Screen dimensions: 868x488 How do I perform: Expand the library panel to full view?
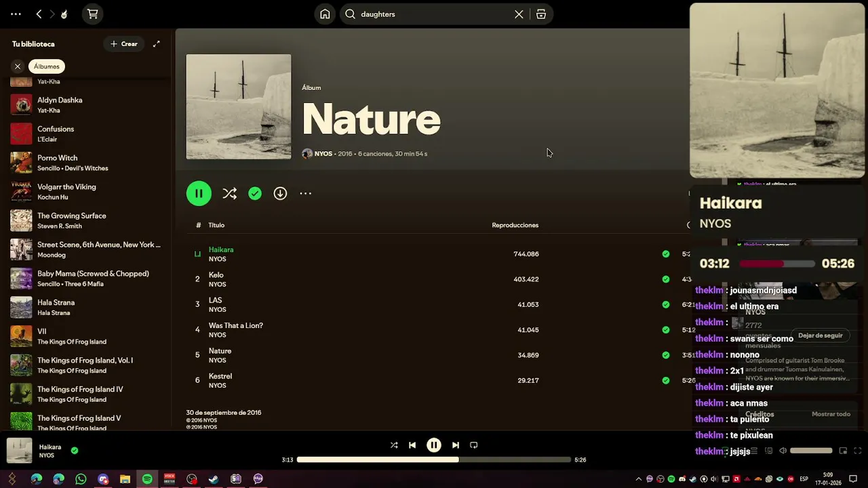[157, 44]
